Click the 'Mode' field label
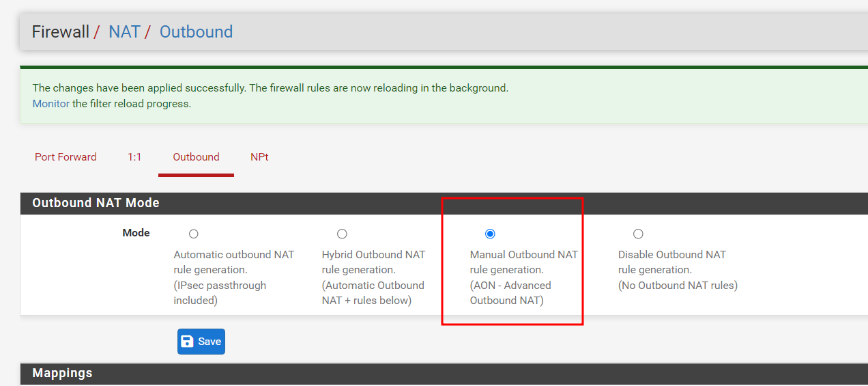This screenshot has height=386, width=868. coord(136,233)
